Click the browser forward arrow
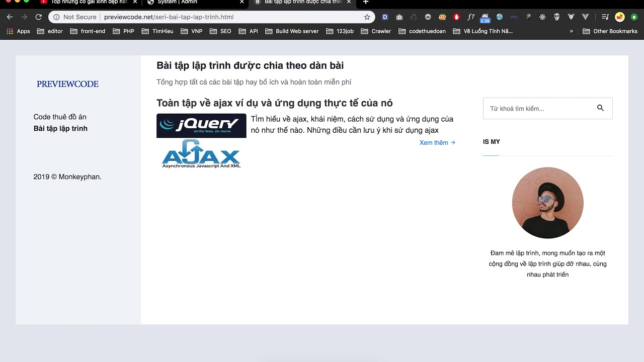Viewport: 644px width, 362px height. [x=24, y=17]
